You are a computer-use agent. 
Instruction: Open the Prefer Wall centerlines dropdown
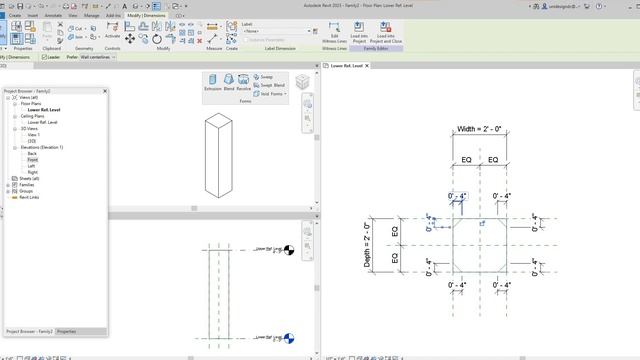[x=98, y=57]
